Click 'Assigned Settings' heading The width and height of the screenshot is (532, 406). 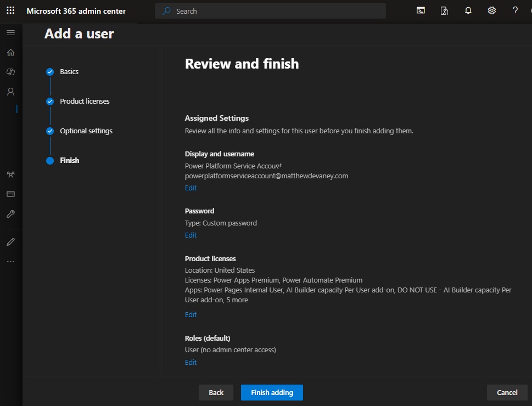[x=217, y=118]
